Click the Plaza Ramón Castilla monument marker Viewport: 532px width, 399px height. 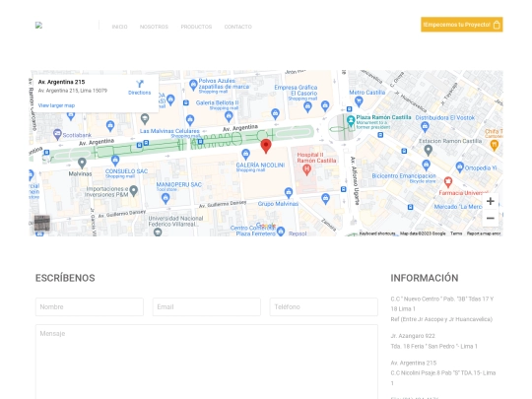[351, 121]
